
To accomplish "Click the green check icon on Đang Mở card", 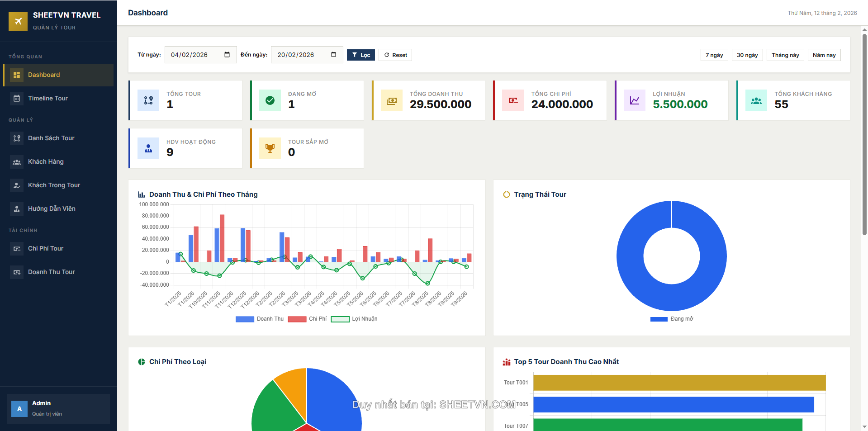I will [x=270, y=100].
